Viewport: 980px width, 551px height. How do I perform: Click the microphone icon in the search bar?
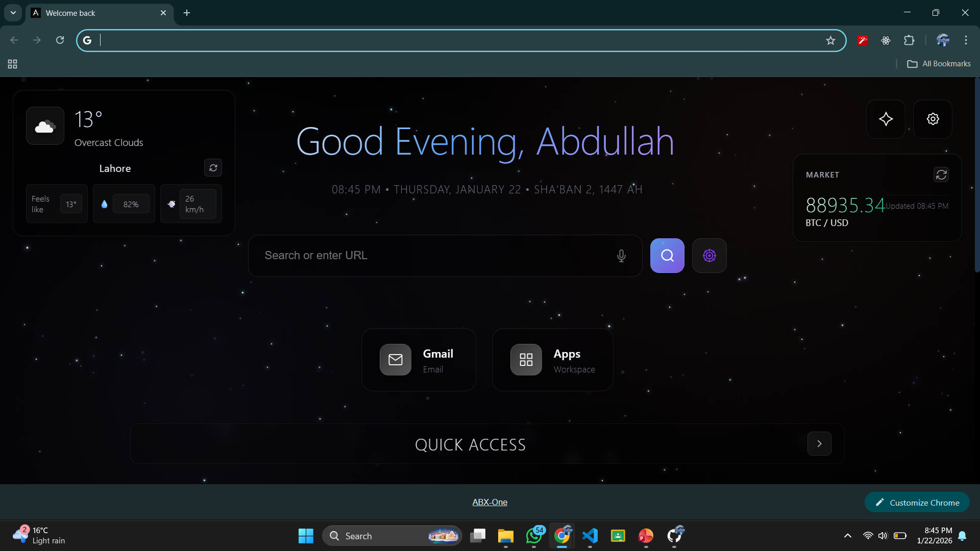(x=621, y=256)
